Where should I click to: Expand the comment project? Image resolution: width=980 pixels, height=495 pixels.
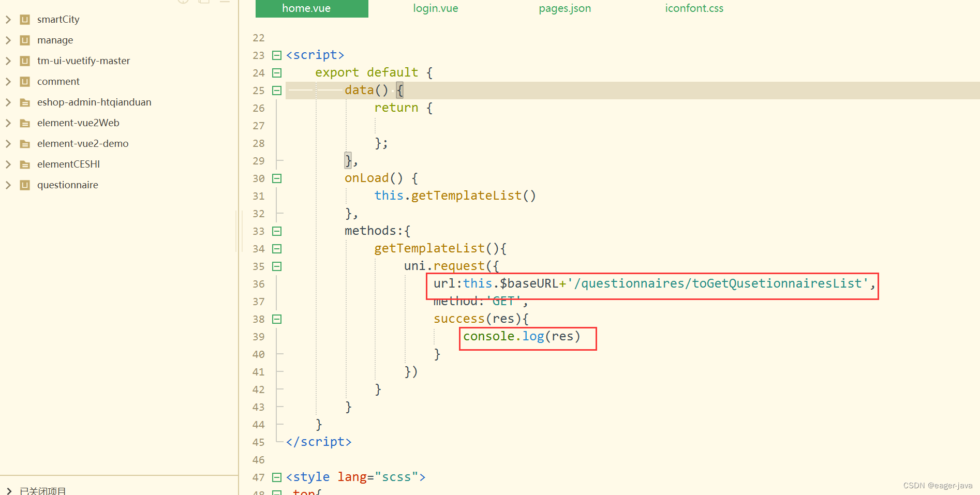[8, 82]
